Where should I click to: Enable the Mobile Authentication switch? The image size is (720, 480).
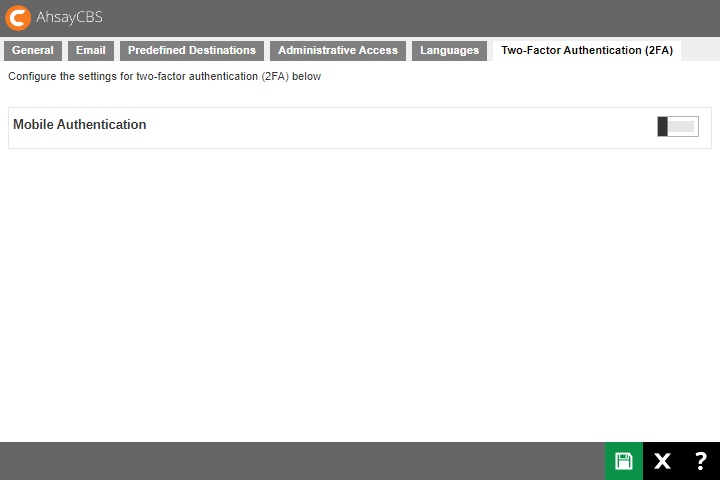point(677,126)
